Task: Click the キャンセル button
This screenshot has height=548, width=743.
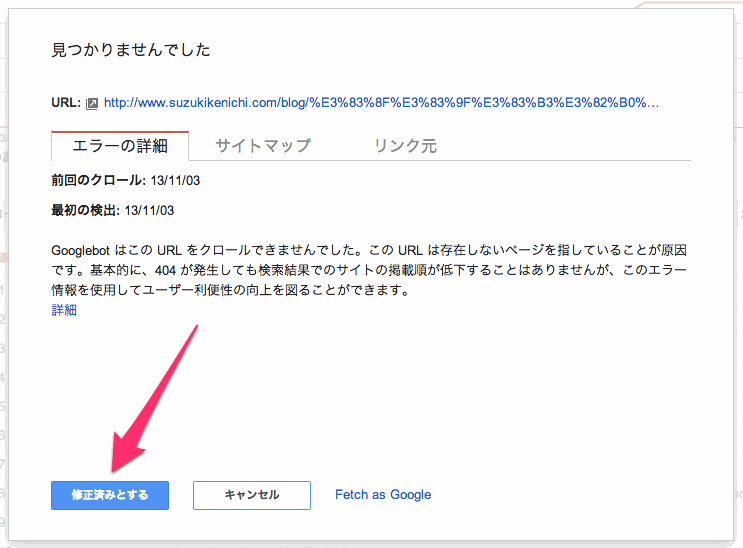Action: (x=252, y=495)
